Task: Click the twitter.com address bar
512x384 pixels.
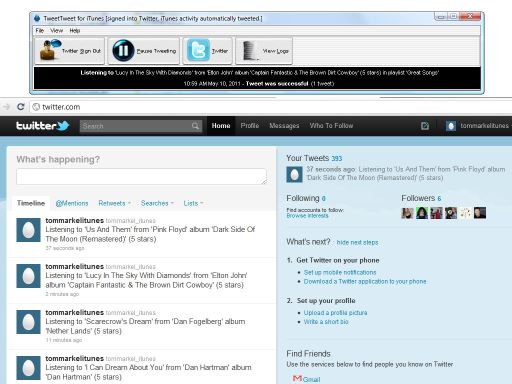Action: click(x=270, y=107)
